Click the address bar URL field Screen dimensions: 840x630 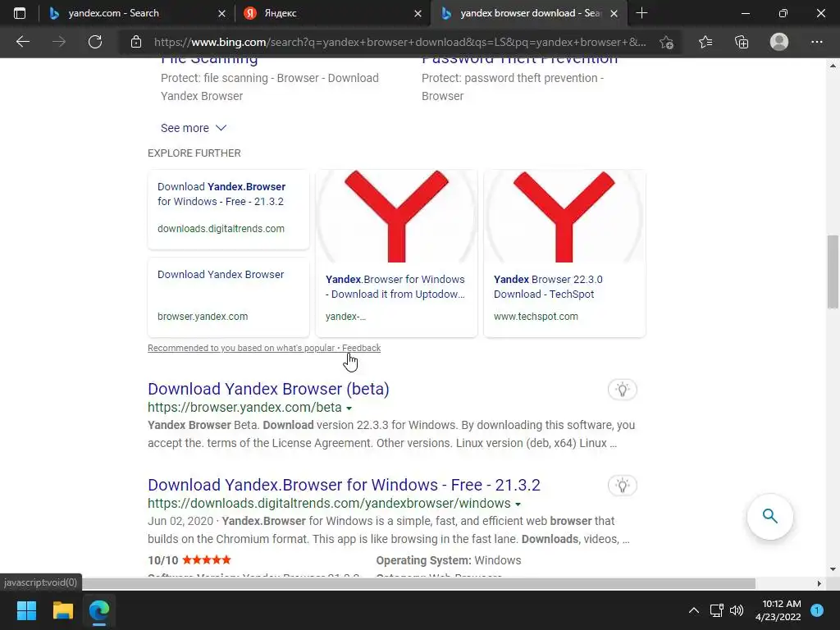click(399, 42)
